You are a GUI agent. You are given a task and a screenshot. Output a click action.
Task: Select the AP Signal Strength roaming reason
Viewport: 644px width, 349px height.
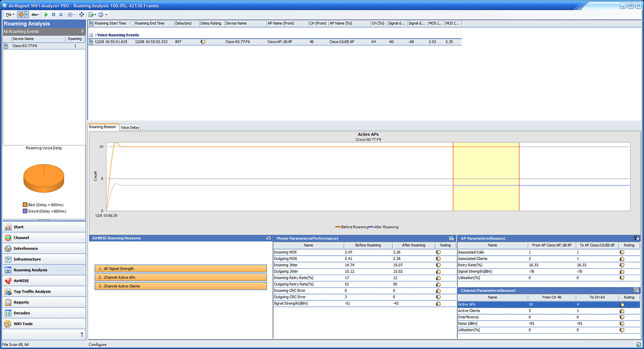pyautogui.click(x=180, y=269)
